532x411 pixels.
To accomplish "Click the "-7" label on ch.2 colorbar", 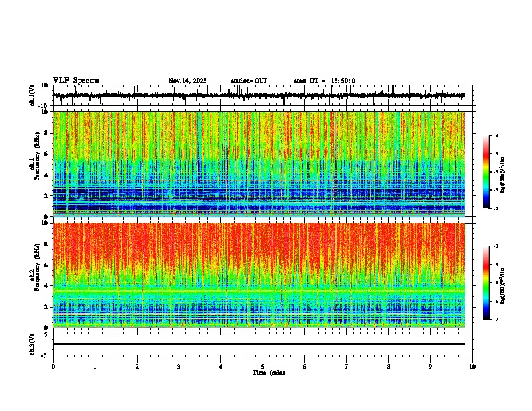I will click(496, 320).
